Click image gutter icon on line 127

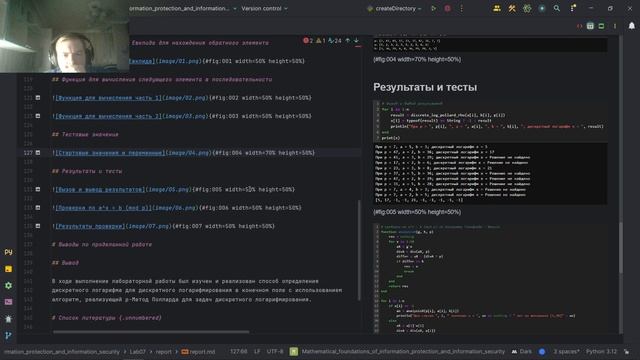click(38, 153)
